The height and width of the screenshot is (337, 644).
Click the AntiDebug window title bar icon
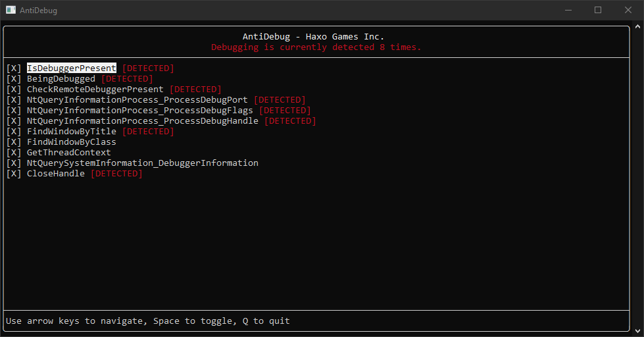coord(11,10)
